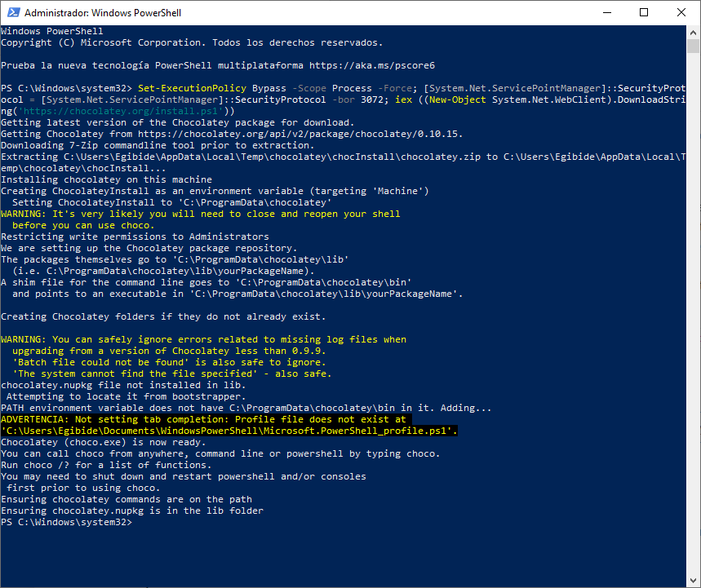Click 'Ensuring chocolatey commands are on the path'
The width and height of the screenshot is (701, 588).
click(x=126, y=500)
